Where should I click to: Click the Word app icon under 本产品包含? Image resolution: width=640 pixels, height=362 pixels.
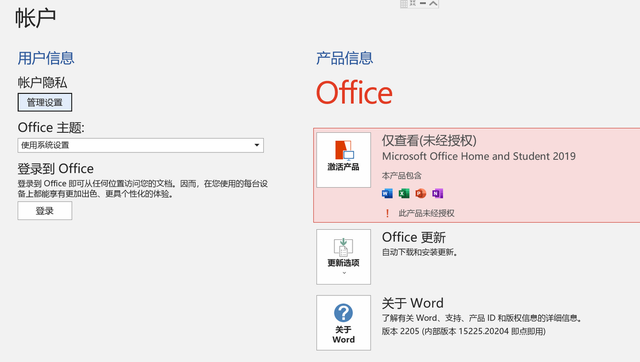tap(387, 193)
